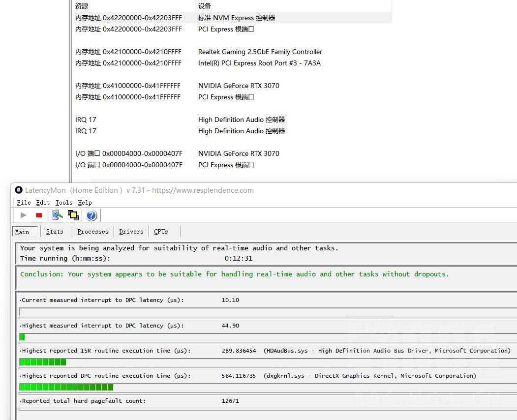517x420 pixels.
Task: Click the red Stop monitoring button
Action: tap(39, 215)
